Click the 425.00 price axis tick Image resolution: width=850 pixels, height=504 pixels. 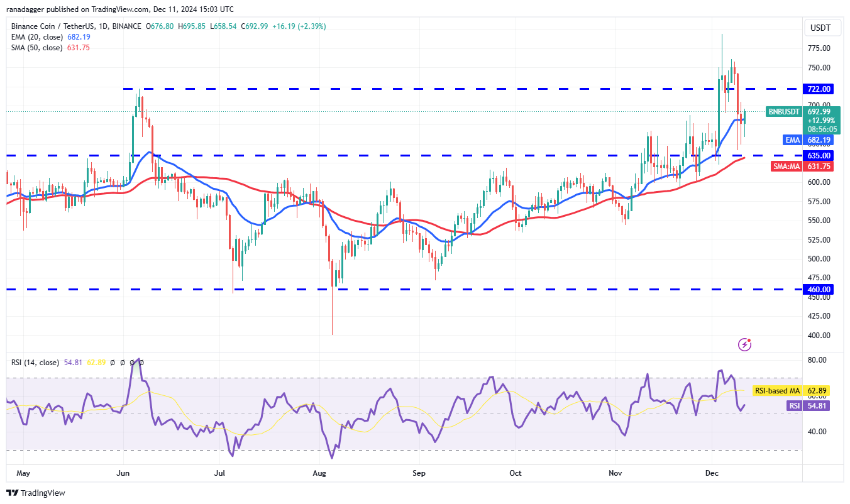(x=819, y=316)
